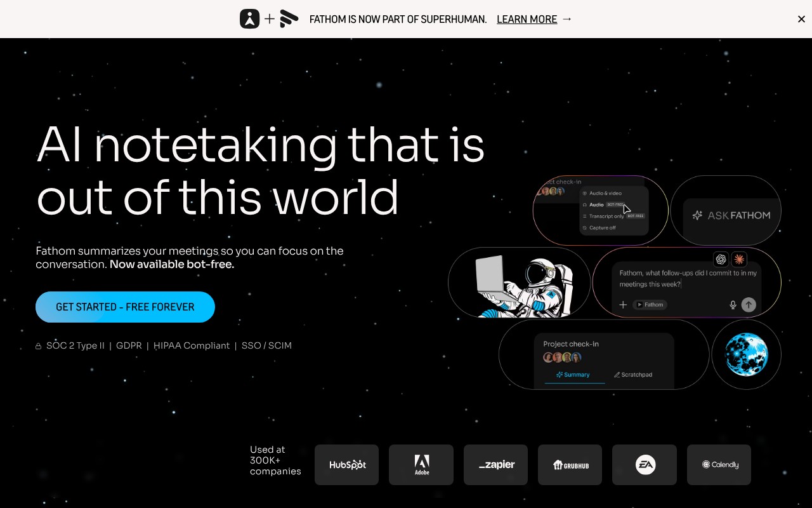Click the Grubhub logo tile
812x508 pixels.
(570, 465)
